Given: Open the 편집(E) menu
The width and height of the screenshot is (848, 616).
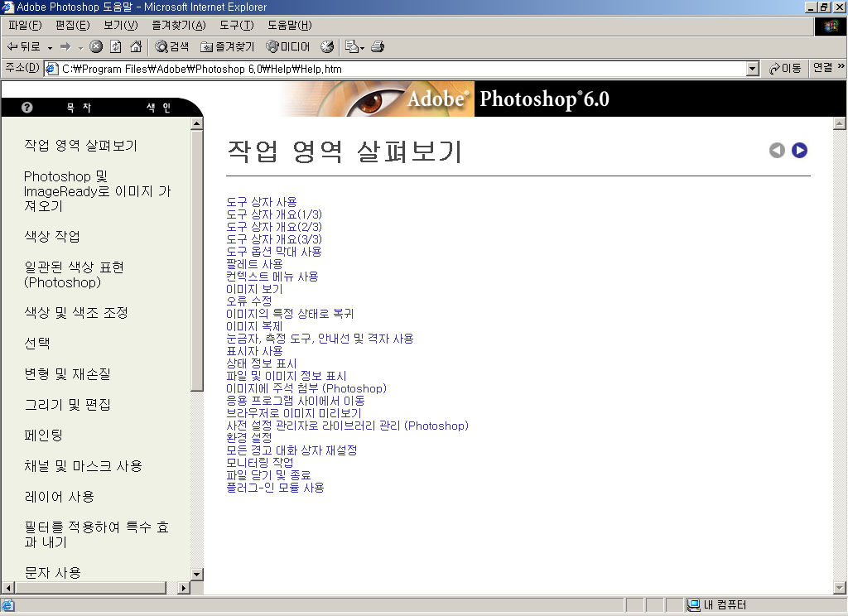Looking at the screenshot, I should click(x=73, y=26).
